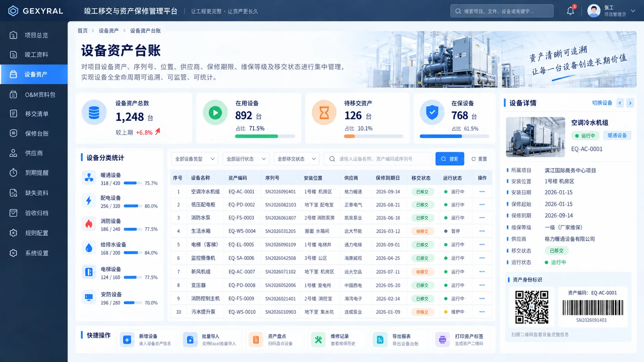Expand the 全部运行状态 dropdown
Screen dimensions: 644x362
pos(246,159)
